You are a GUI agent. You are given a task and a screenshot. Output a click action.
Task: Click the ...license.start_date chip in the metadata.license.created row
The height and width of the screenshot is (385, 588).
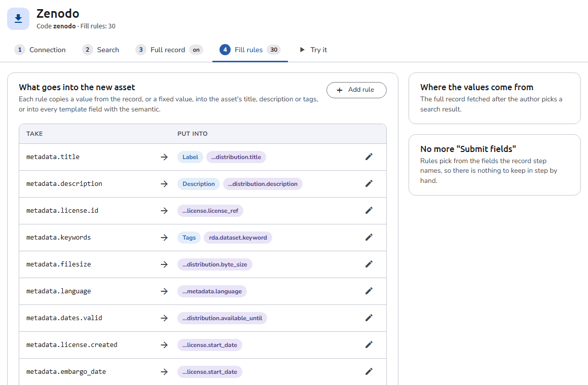click(x=210, y=345)
